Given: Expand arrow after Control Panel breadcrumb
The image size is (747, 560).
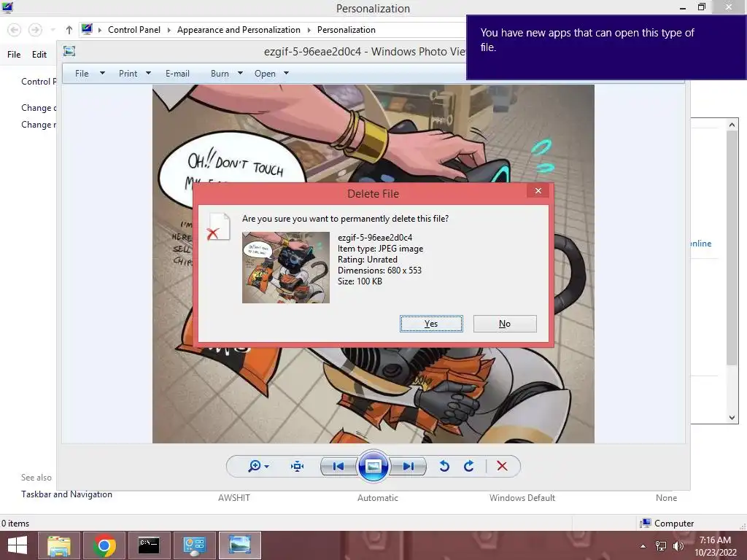Looking at the screenshot, I should tap(169, 30).
